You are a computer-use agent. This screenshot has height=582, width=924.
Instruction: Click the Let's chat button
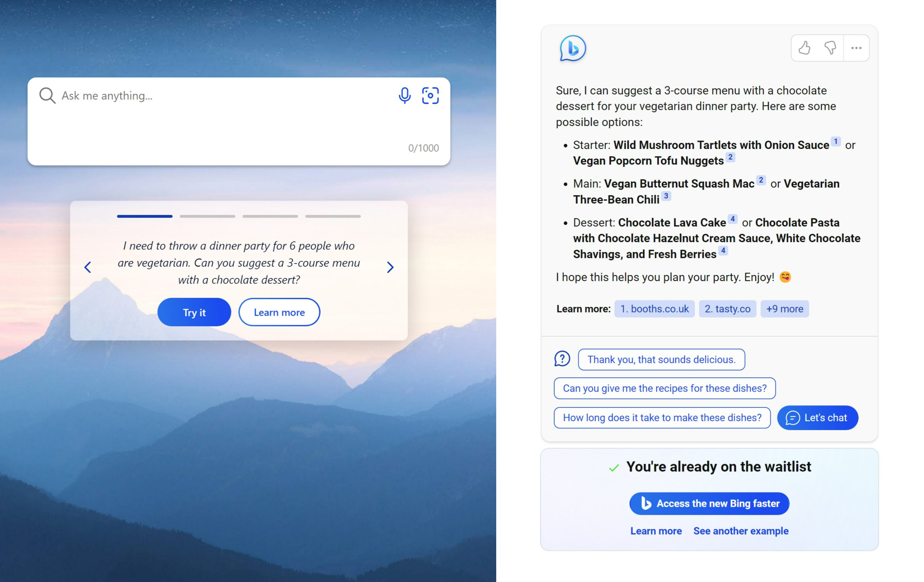818,417
